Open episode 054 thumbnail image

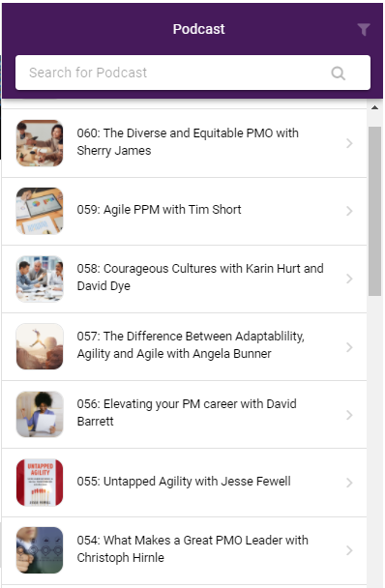click(40, 550)
